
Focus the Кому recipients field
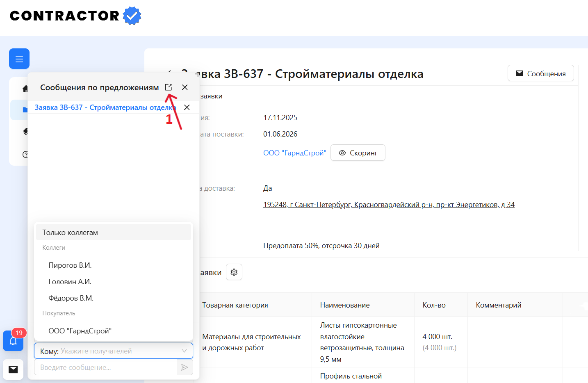tap(114, 351)
